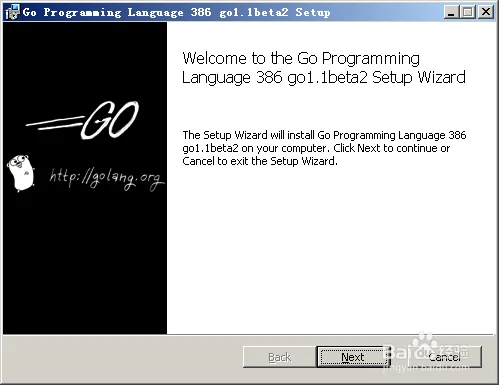Click the Welcome Setup Wizard heading
This screenshot has height=385, width=499.
(x=323, y=68)
